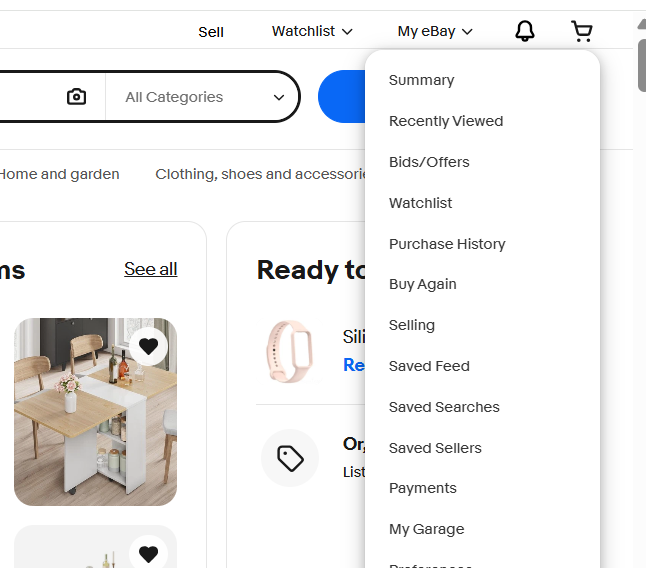The height and width of the screenshot is (568, 646).
Task: Click the camera image search icon
Action: coord(76,97)
